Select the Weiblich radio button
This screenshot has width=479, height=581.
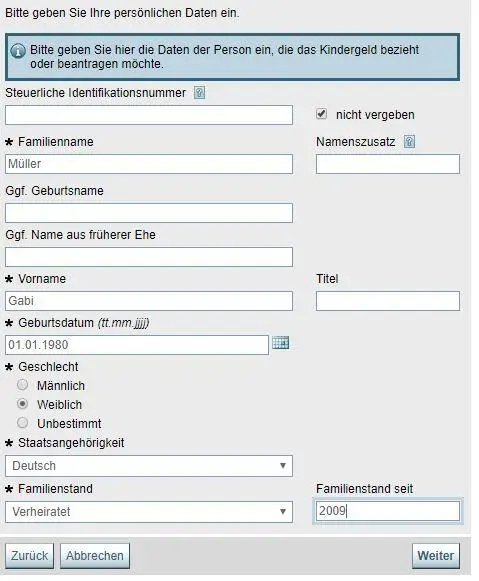(23, 404)
